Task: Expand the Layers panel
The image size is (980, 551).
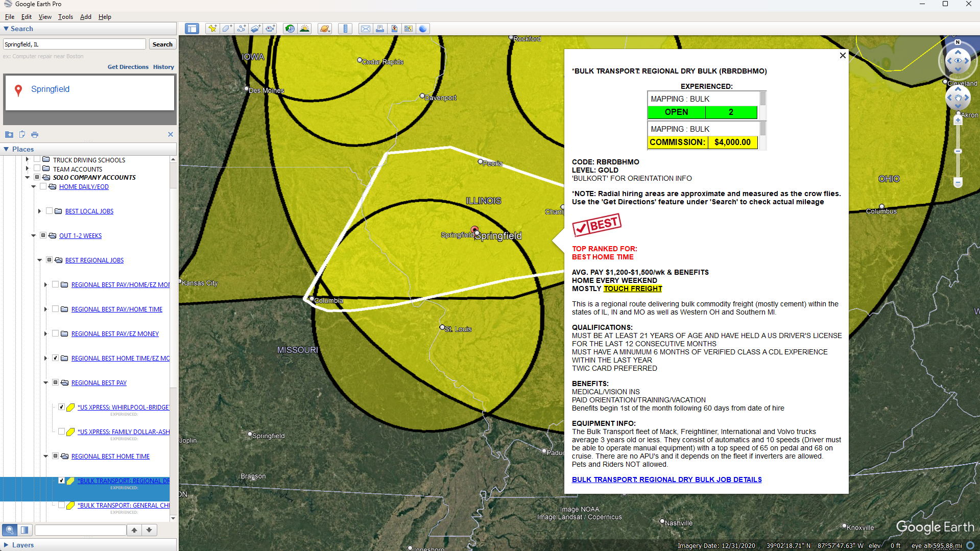Action: tap(6, 545)
